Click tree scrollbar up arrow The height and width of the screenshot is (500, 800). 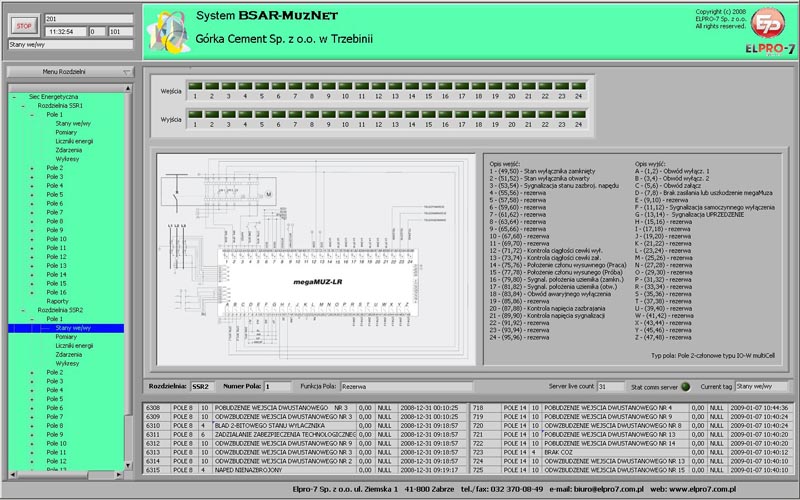[x=128, y=89]
